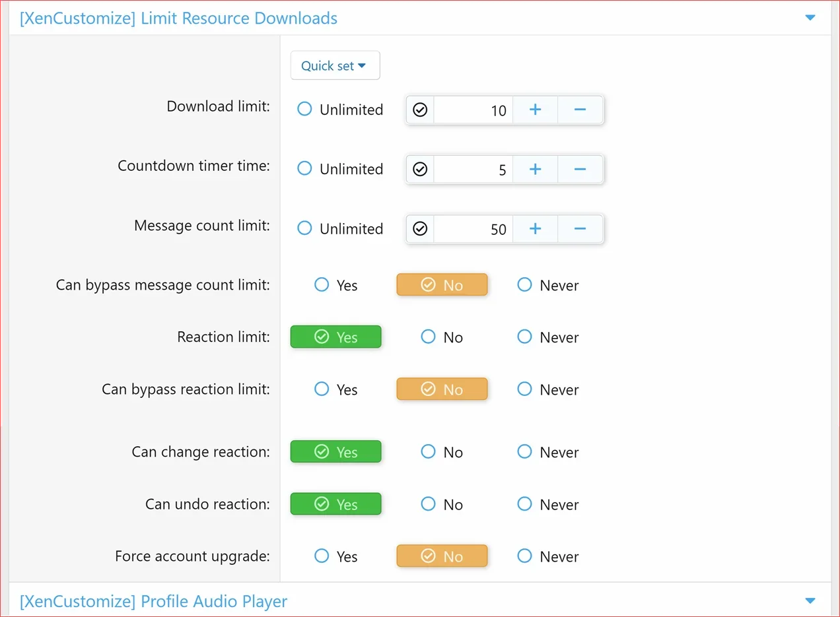Increase Message count limit using plus
This screenshot has width=840, height=617.
click(535, 229)
